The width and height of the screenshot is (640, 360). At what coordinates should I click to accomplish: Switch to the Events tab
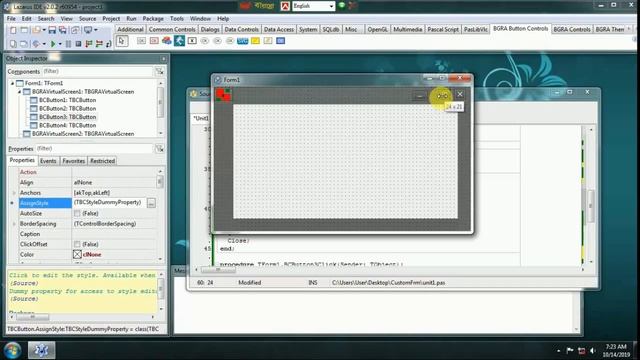click(x=48, y=161)
